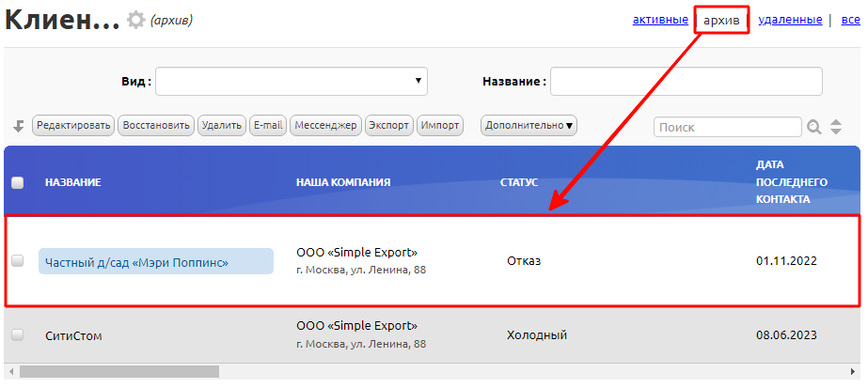This screenshot has width=868, height=388.
Task: Open the Вид dropdown
Action: (292, 81)
